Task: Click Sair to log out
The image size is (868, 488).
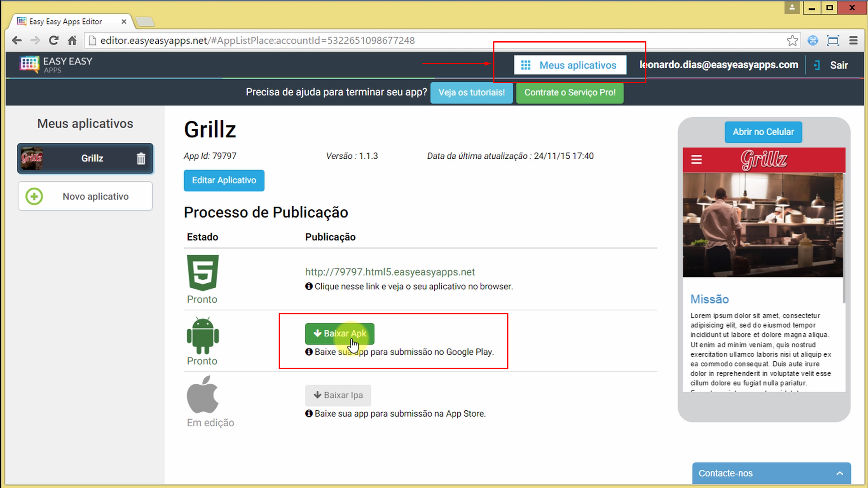Action: (839, 65)
